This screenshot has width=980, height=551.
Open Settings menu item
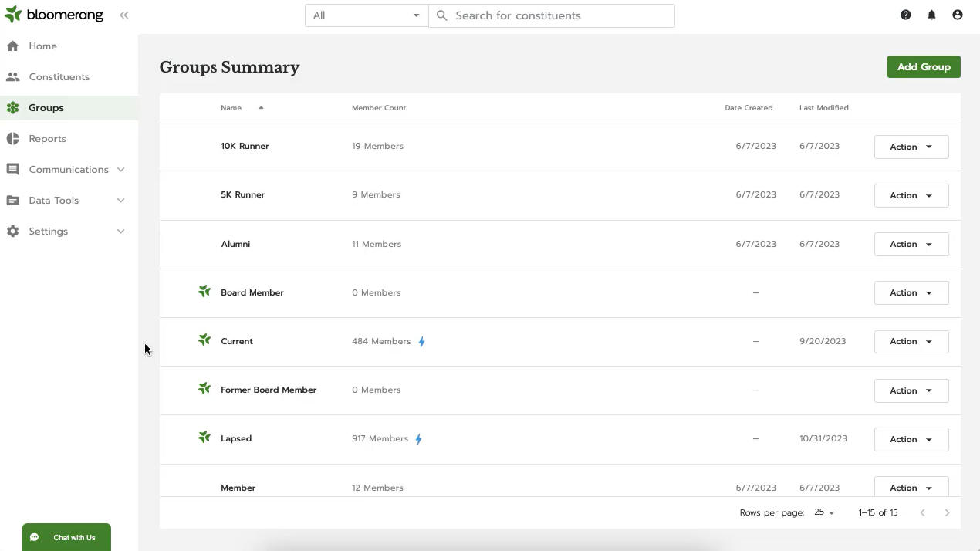point(69,232)
